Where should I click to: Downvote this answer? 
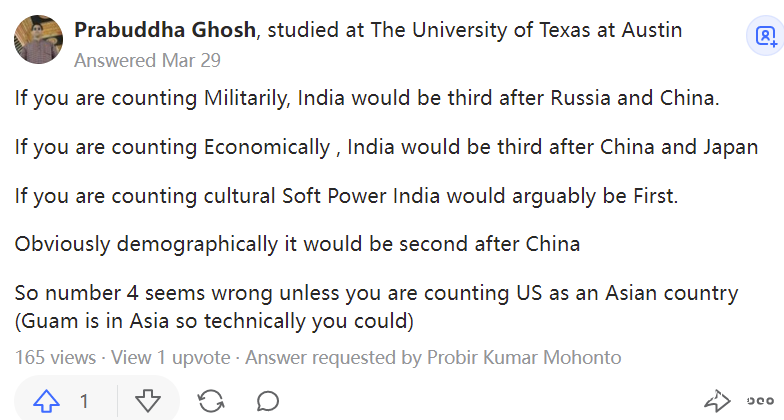click(148, 401)
